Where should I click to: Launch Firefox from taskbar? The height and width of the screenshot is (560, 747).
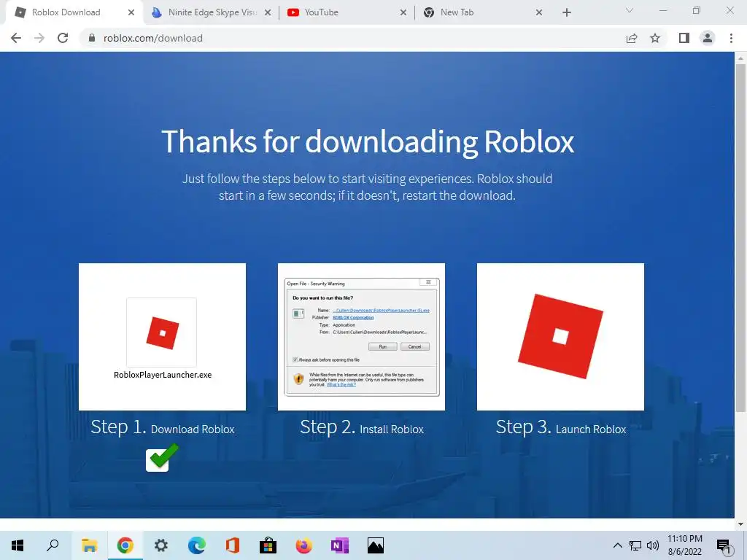[304, 545]
